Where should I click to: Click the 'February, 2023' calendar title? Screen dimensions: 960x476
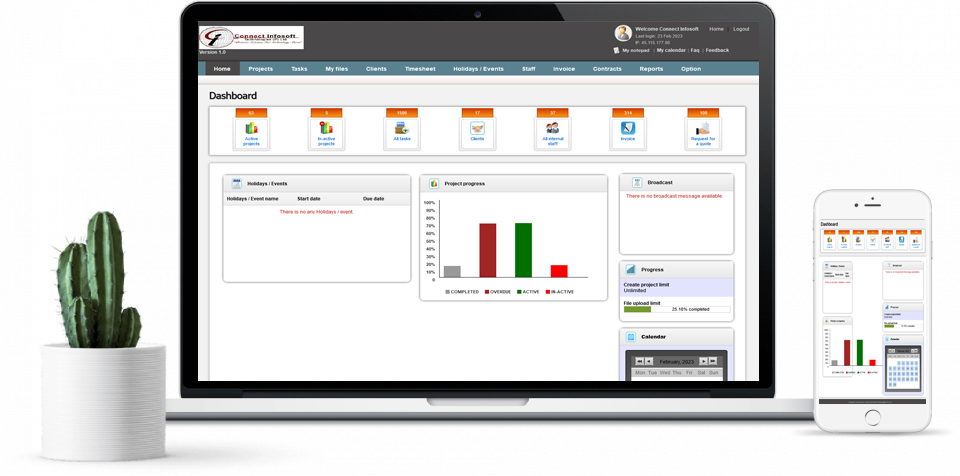click(677, 361)
